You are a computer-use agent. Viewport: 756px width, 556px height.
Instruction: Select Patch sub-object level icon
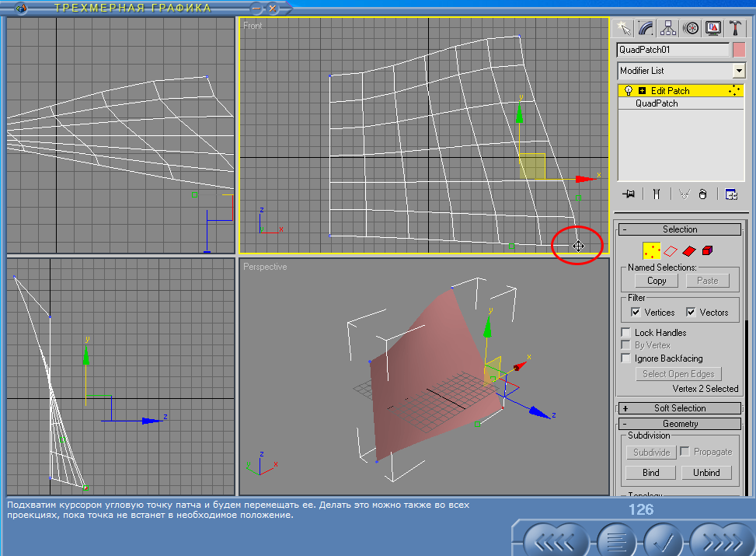(689, 251)
